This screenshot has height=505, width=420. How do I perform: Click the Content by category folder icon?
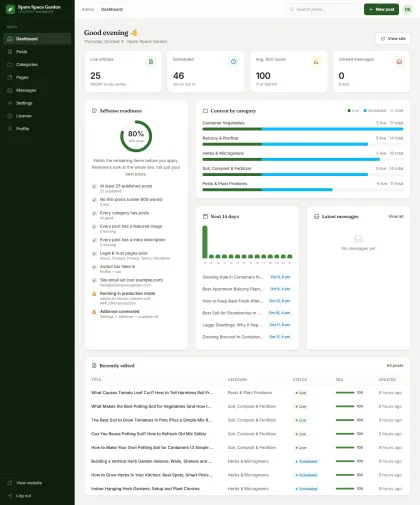[x=205, y=111]
